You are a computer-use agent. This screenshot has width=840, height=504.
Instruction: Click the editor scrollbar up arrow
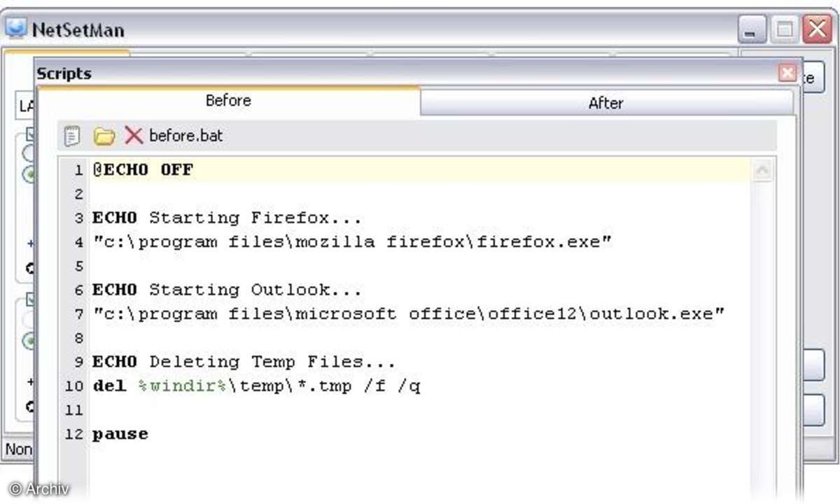point(762,170)
